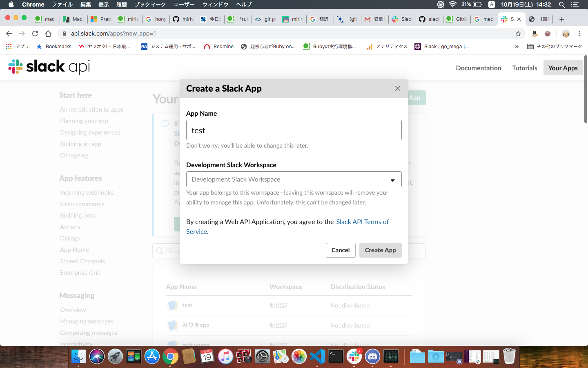This screenshot has width=588, height=368.
Task: Open Terminal from the Dock
Action: pyautogui.click(x=336, y=357)
